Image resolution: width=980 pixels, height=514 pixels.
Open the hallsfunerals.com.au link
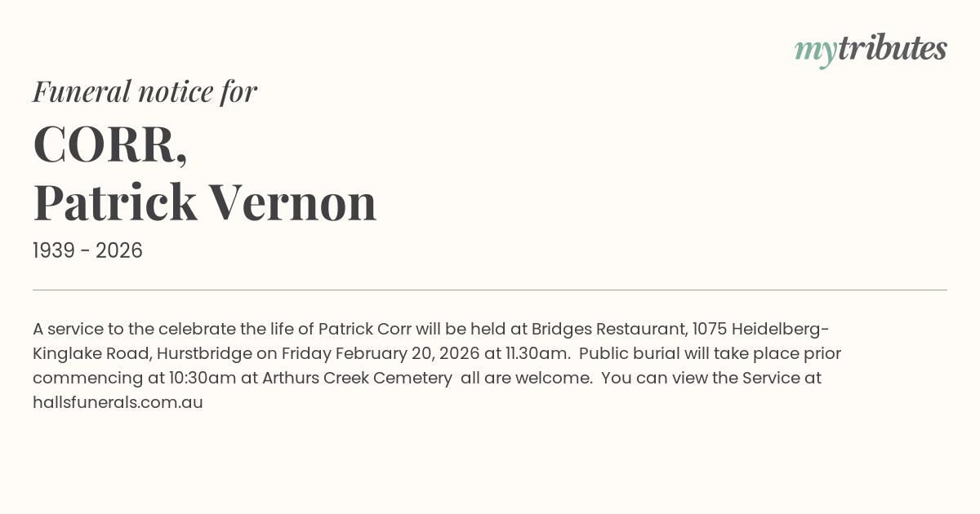pos(118,402)
